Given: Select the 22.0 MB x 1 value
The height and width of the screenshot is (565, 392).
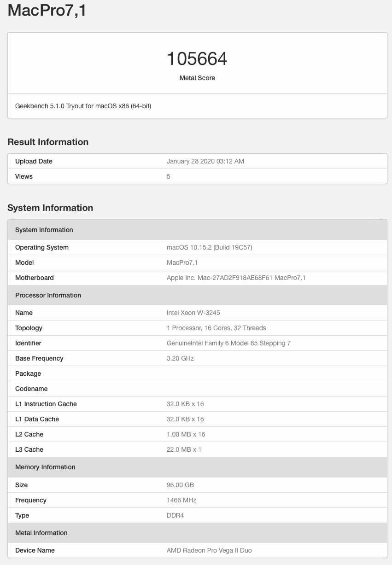Looking at the screenshot, I should click(184, 449).
